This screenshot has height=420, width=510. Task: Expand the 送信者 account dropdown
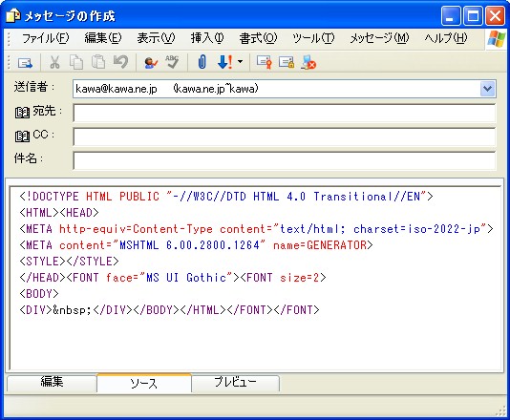(487, 89)
